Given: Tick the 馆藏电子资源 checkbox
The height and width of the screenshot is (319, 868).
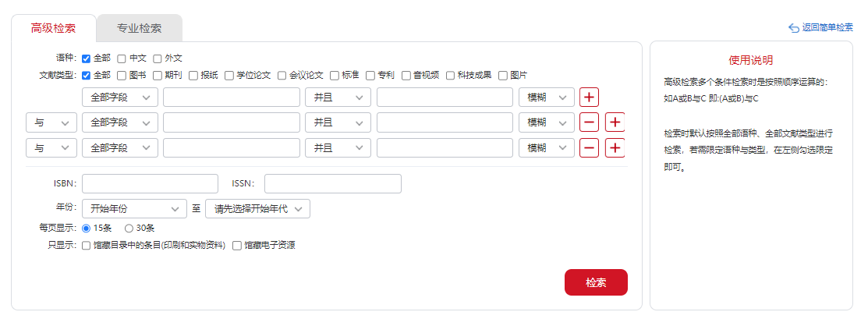Looking at the screenshot, I should 237,246.
